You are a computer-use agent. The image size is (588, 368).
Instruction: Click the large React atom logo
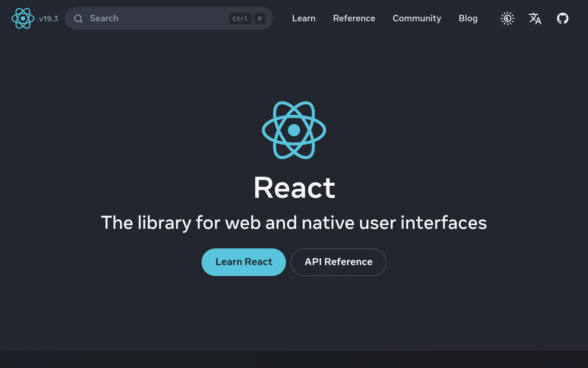click(x=294, y=130)
